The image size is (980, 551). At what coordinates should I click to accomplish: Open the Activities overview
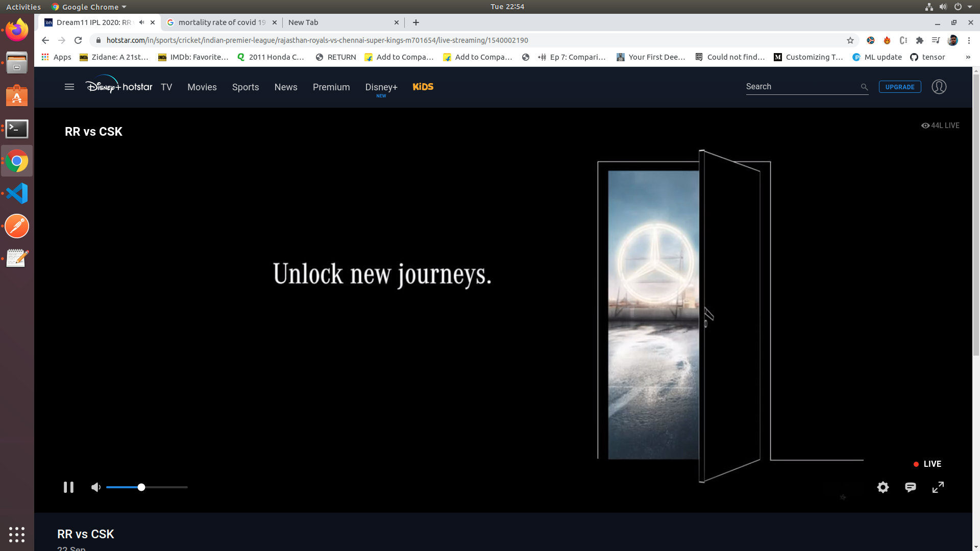23,7
